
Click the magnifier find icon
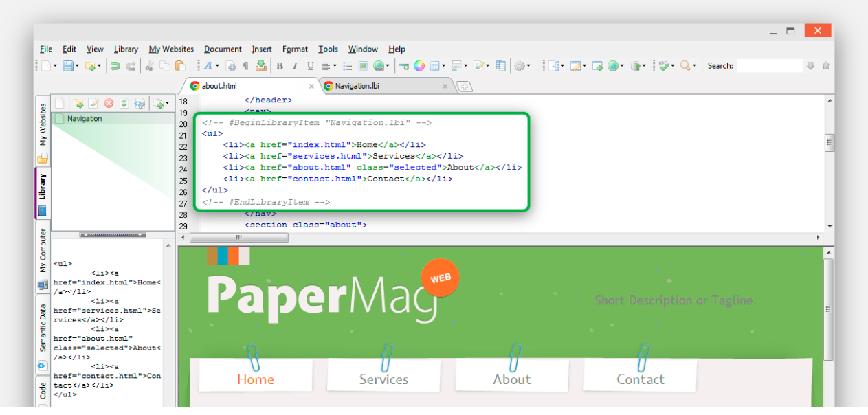[685, 66]
